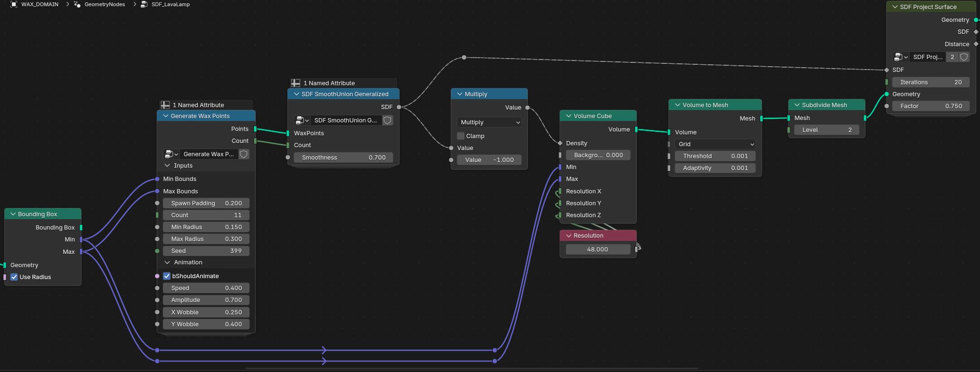
Task: Click the Named Attribute icon above SDF SmoothUnion
Action: coord(296,83)
